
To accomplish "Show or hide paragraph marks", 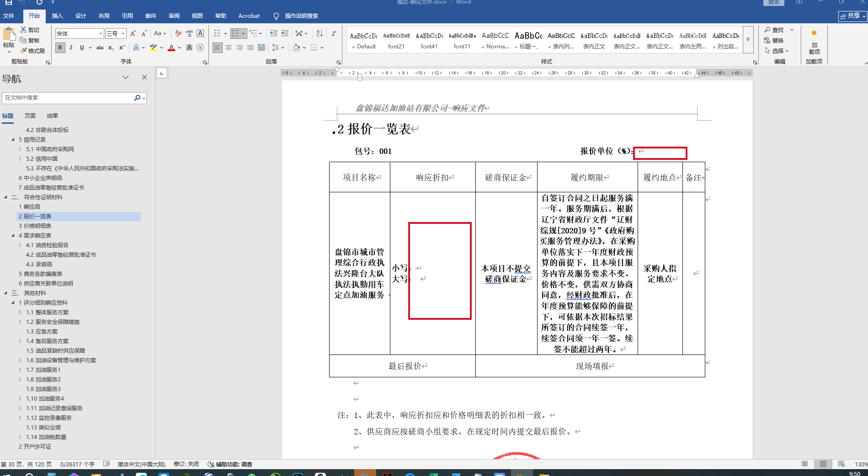I will click(x=334, y=33).
